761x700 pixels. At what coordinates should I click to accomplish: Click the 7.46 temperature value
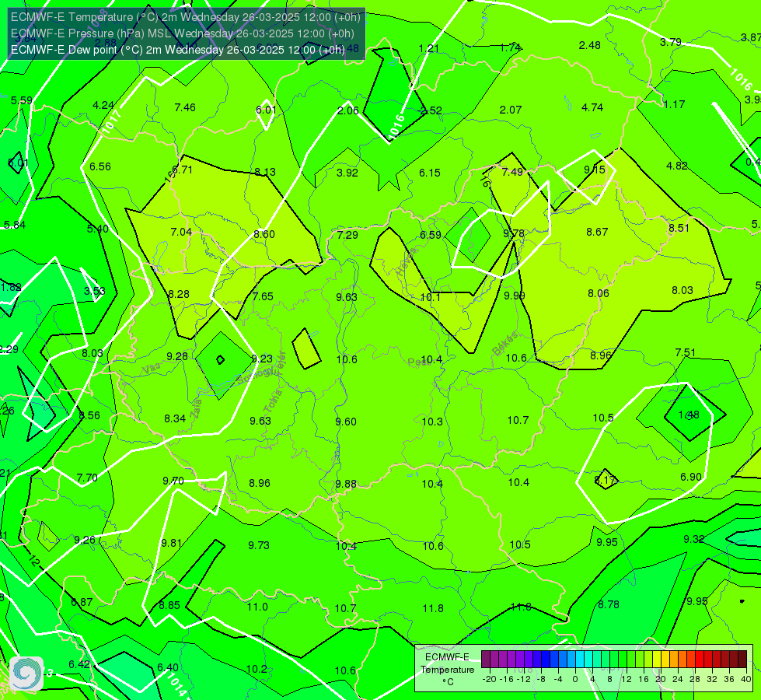(185, 107)
